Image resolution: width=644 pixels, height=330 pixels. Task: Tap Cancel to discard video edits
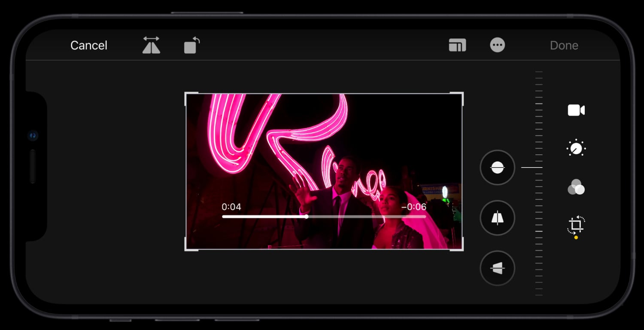click(x=89, y=46)
